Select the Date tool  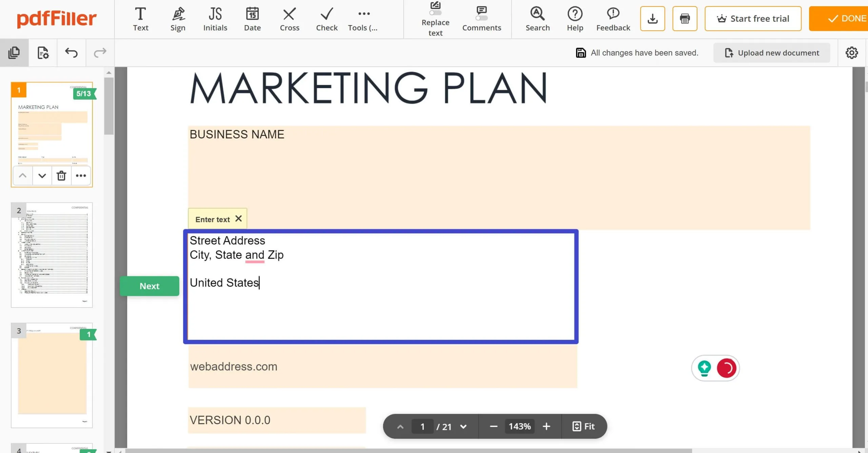(x=252, y=19)
